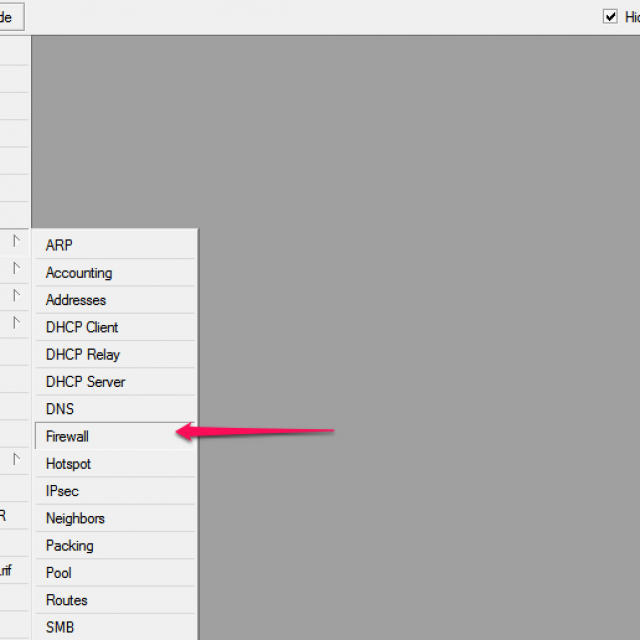
Task: Open the DHCP Server item
Action: pyautogui.click(x=86, y=382)
